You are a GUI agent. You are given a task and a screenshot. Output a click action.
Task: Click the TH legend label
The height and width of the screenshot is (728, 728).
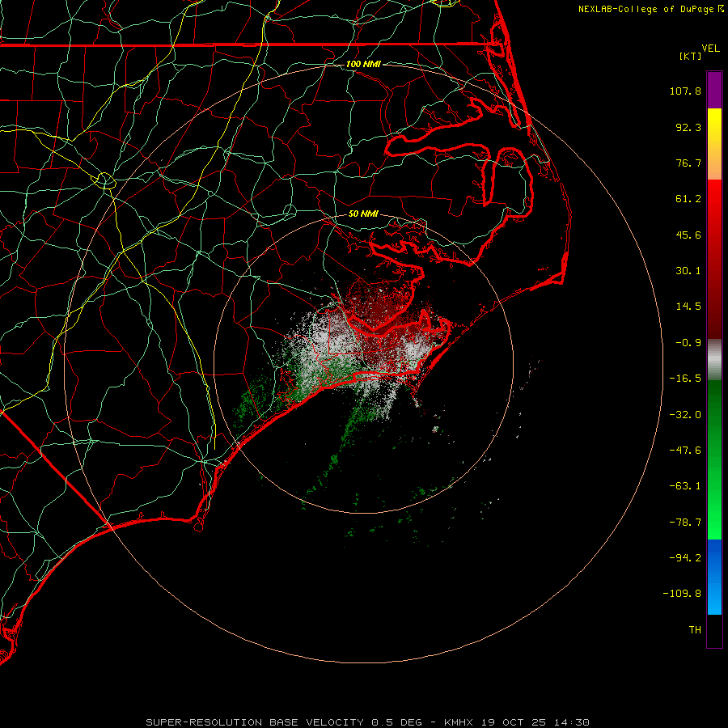pyautogui.click(x=695, y=630)
